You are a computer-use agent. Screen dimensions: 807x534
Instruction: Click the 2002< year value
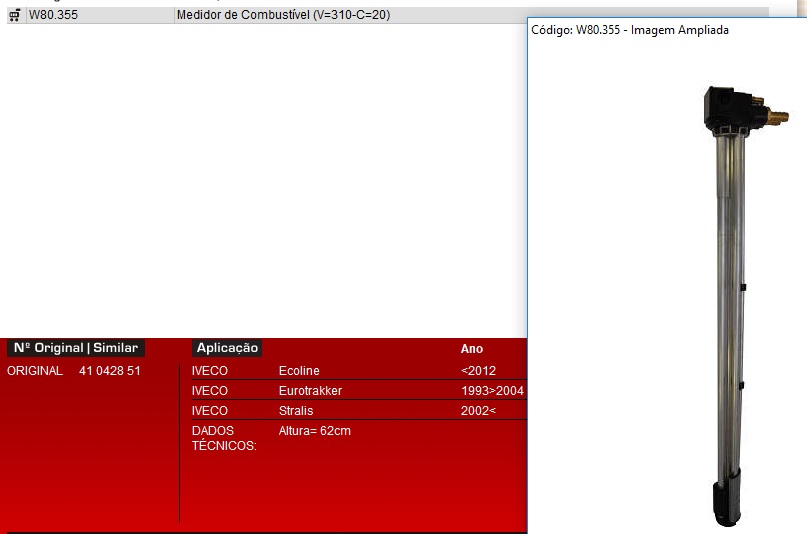(x=478, y=411)
